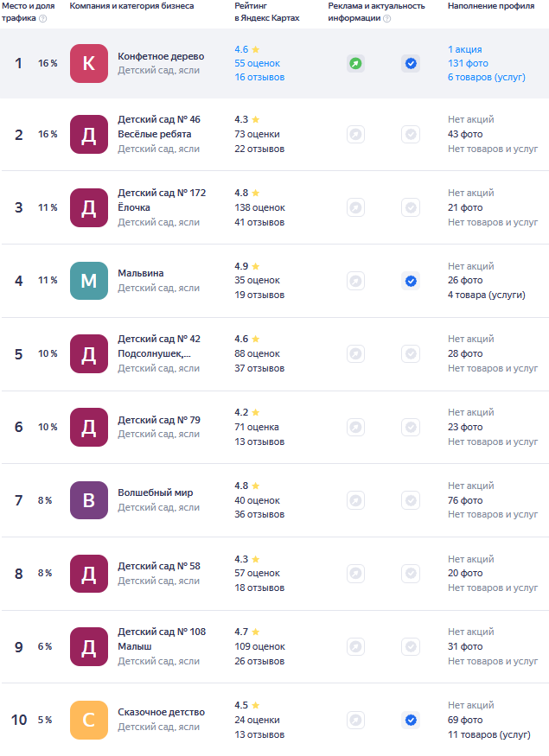Click the orange 'С' avatar of Сказочное детство

(x=89, y=720)
